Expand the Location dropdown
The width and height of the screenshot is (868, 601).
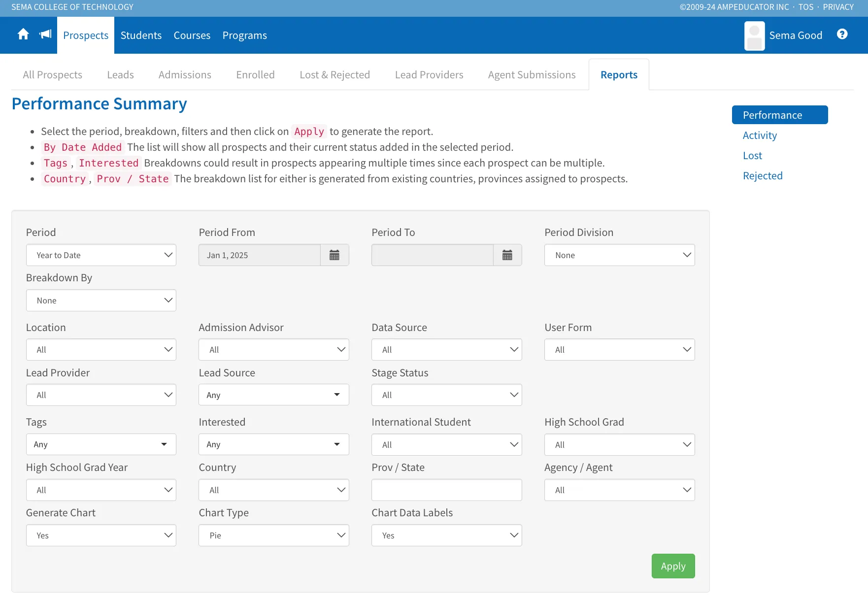(x=101, y=350)
